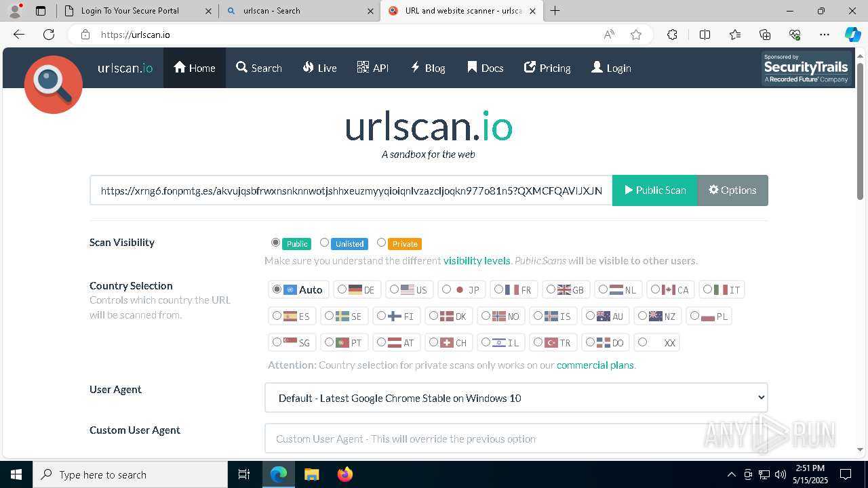Open File Explorer from taskbar
The width and height of the screenshot is (868, 488).
pyautogui.click(x=311, y=474)
